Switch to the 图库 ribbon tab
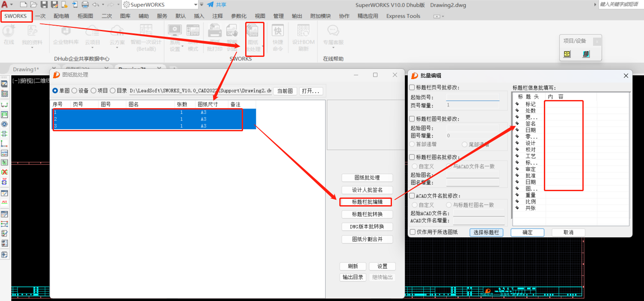 [125, 16]
